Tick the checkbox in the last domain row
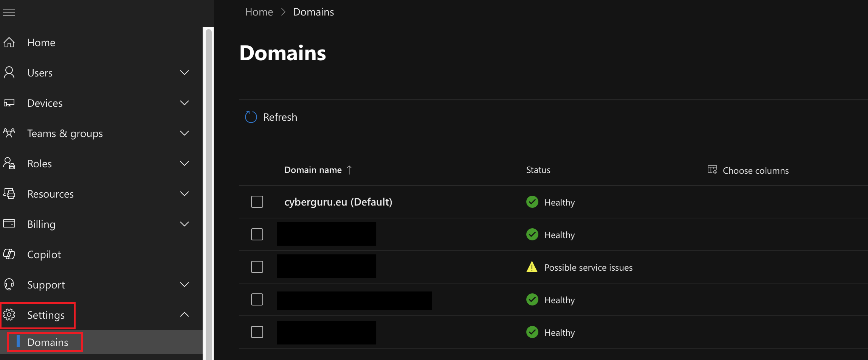Viewport: 868px width, 360px height. tap(257, 332)
